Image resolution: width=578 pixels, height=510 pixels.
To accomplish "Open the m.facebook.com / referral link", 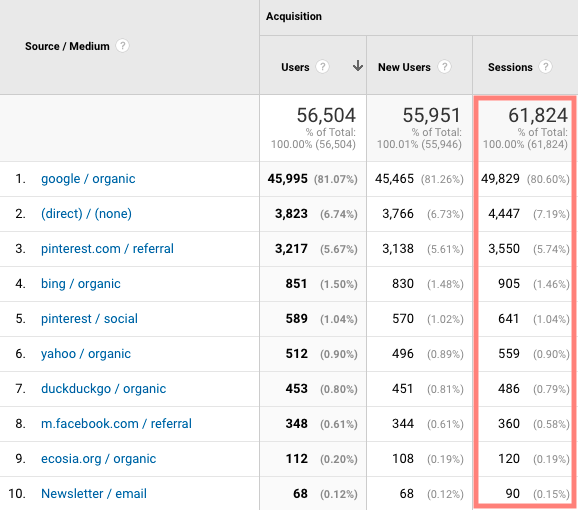I will (x=116, y=424).
